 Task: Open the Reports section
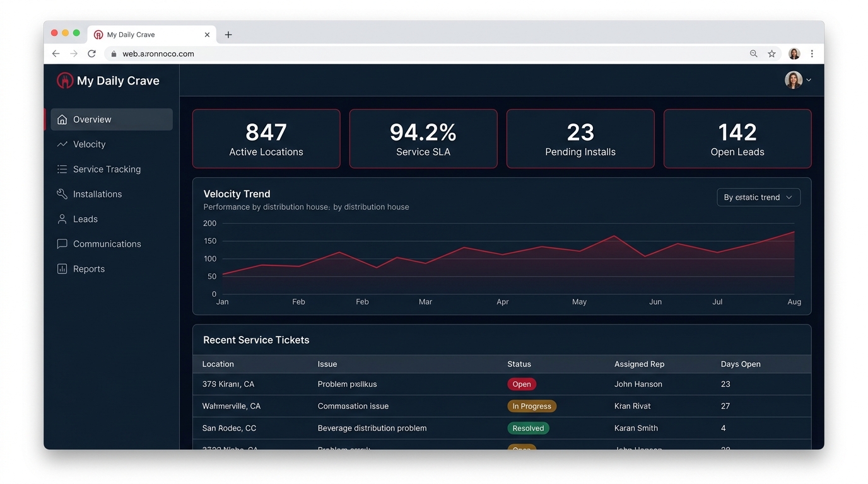coord(112,269)
